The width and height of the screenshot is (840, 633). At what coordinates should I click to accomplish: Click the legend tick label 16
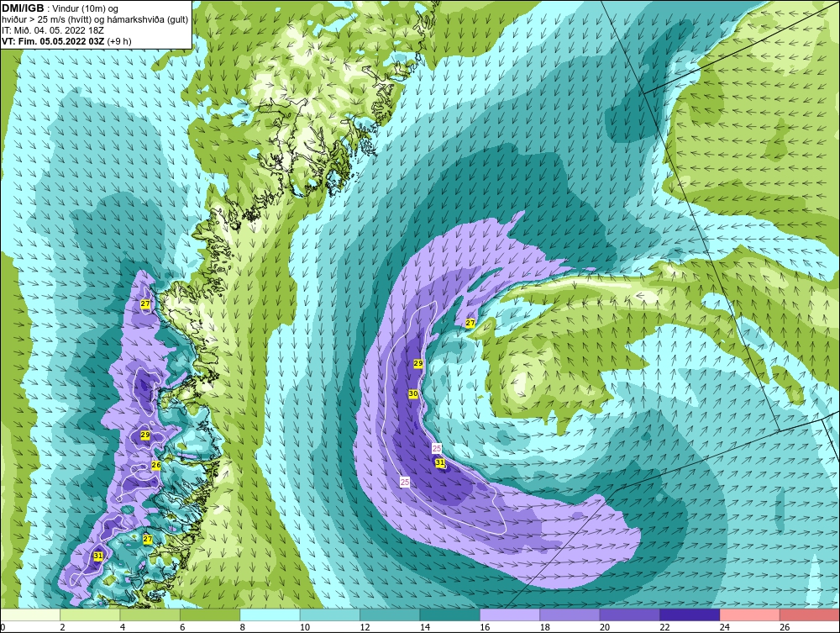point(485,627)
